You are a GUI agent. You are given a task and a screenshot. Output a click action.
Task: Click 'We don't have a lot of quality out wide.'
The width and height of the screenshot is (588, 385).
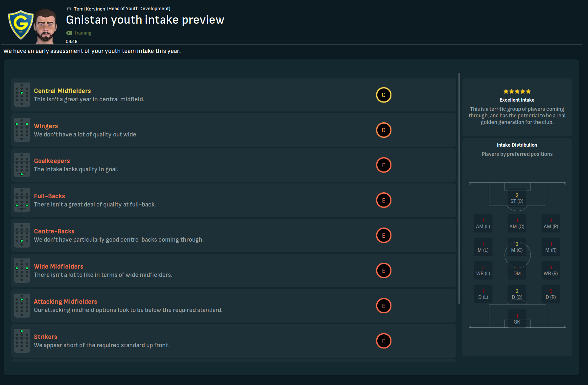(x=86, y=134)
